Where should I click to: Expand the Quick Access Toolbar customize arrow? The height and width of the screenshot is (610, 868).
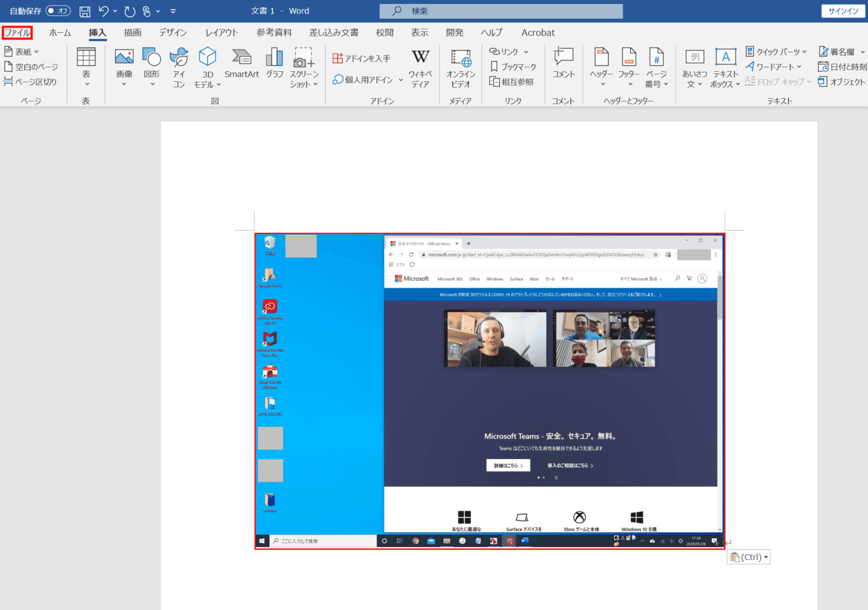pyautogui.click(x=173, y=11)
